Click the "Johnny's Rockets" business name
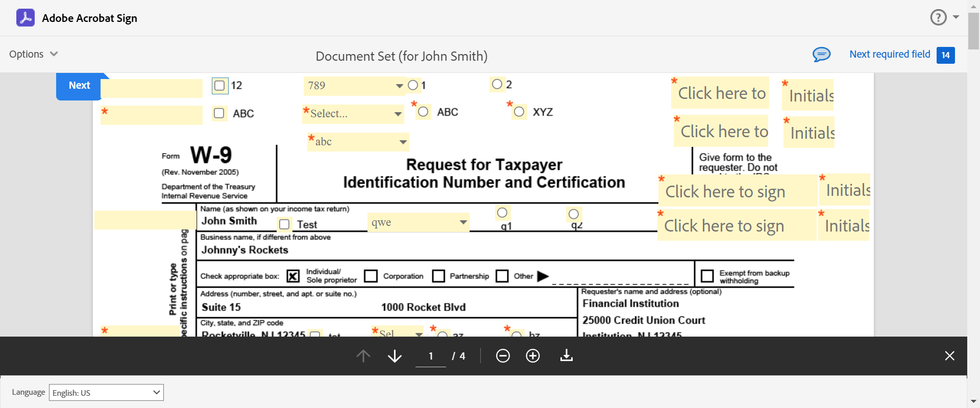980x408 pixels. click(245, 250)
